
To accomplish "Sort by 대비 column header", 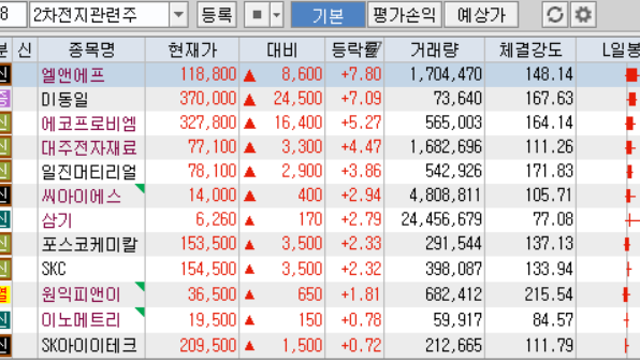I will click(282, 50).
